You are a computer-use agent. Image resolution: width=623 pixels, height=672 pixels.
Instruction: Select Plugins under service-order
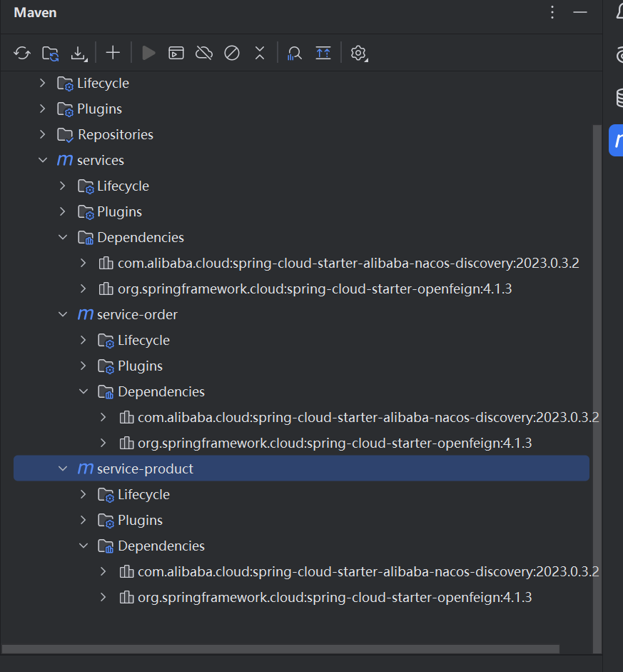140,366
